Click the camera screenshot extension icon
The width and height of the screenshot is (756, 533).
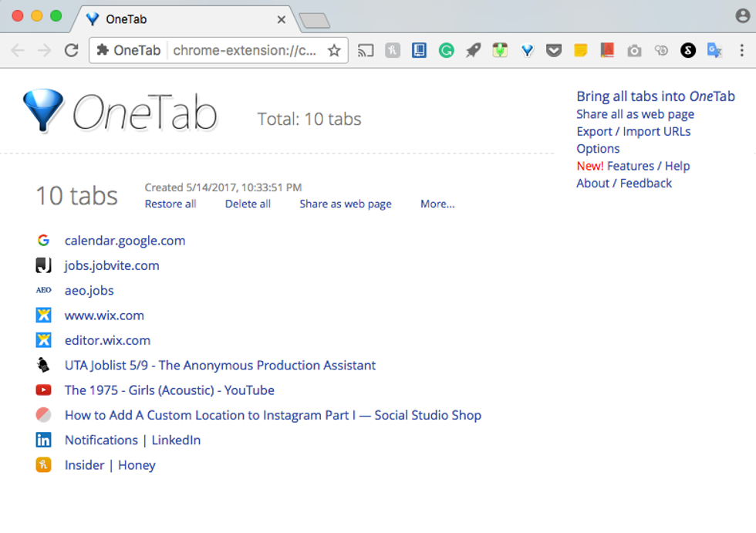tap(634, 51)
